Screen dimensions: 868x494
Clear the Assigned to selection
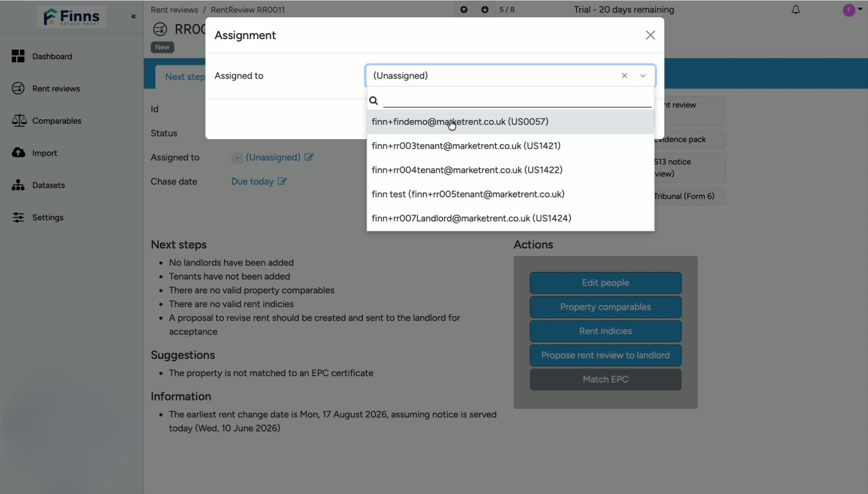click(x=624, y=75)
